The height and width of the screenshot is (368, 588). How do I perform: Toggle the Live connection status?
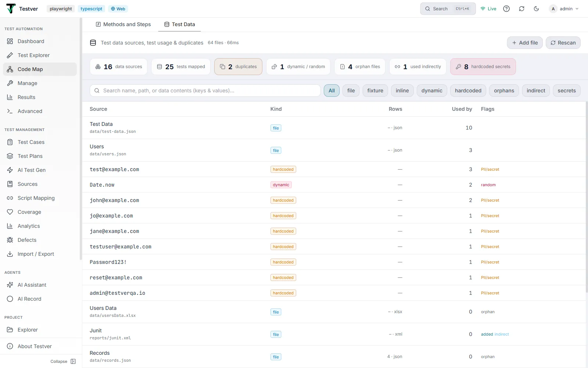(488, 9)
